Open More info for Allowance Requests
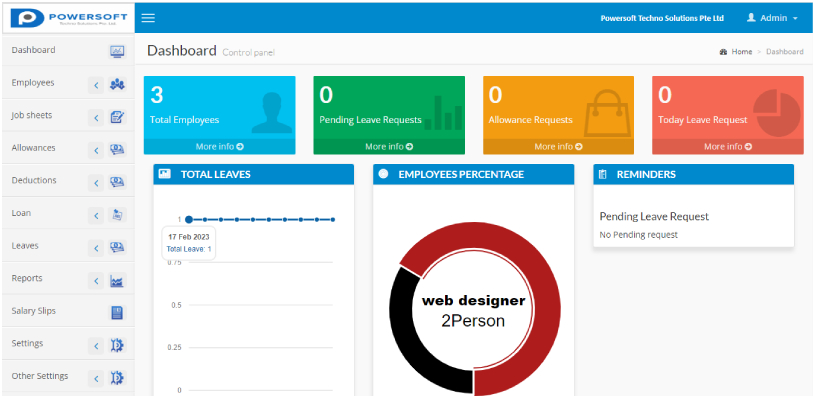This screenshot has width=813, height=396. pyautogui.click(x=558, y=147)
